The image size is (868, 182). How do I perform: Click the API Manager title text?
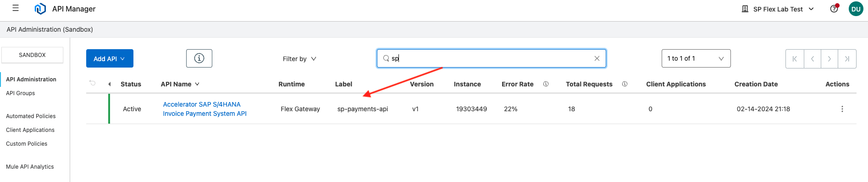[74, 9]
